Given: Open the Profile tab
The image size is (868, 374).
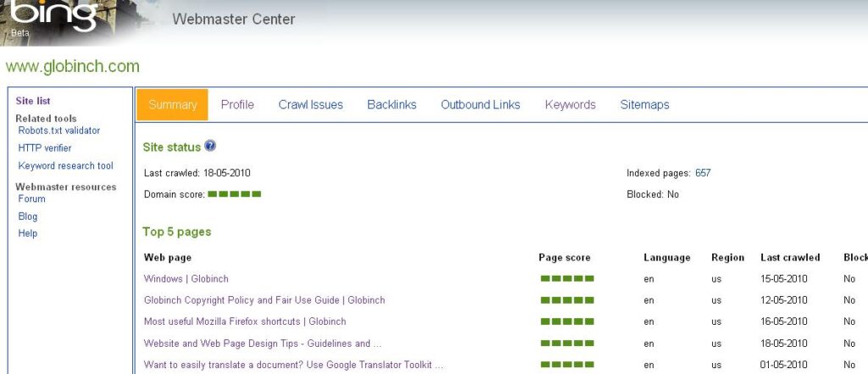Looking at the screenshot, I should [237, 104].
